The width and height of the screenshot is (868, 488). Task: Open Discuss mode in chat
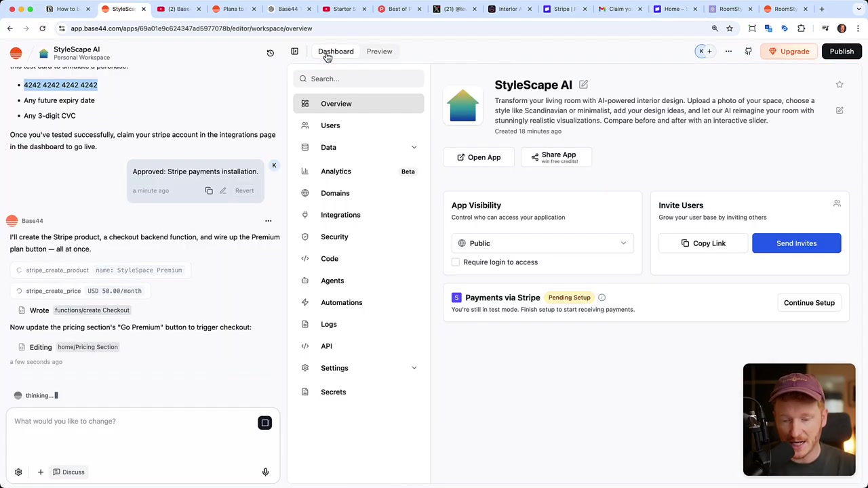pos(68,472)
